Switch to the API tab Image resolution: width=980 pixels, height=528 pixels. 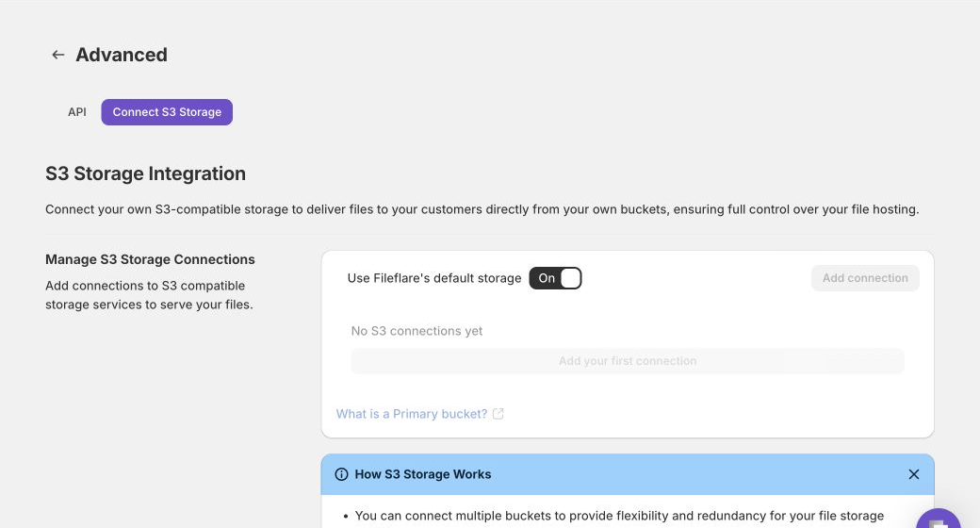coord(77,112)
